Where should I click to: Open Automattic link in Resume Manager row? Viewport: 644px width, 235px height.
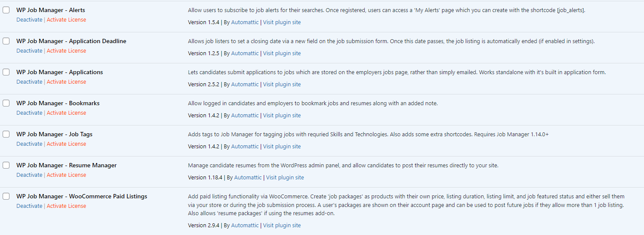tap(248, 178)
